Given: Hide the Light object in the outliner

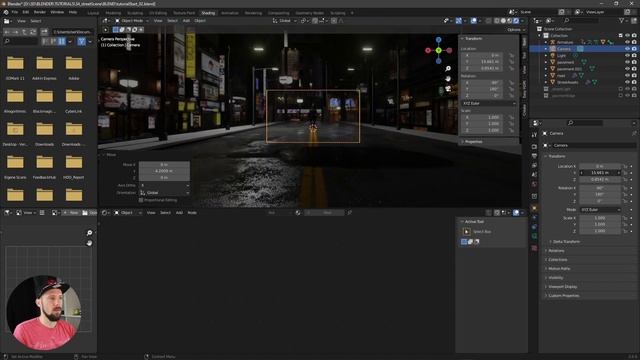Looking at the screenshot, I should pos(627,56).
